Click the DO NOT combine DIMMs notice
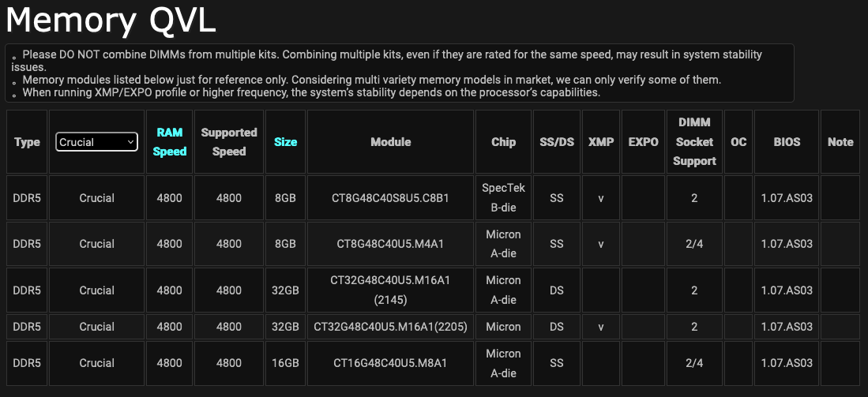868x397 pixels. (386, 61)
